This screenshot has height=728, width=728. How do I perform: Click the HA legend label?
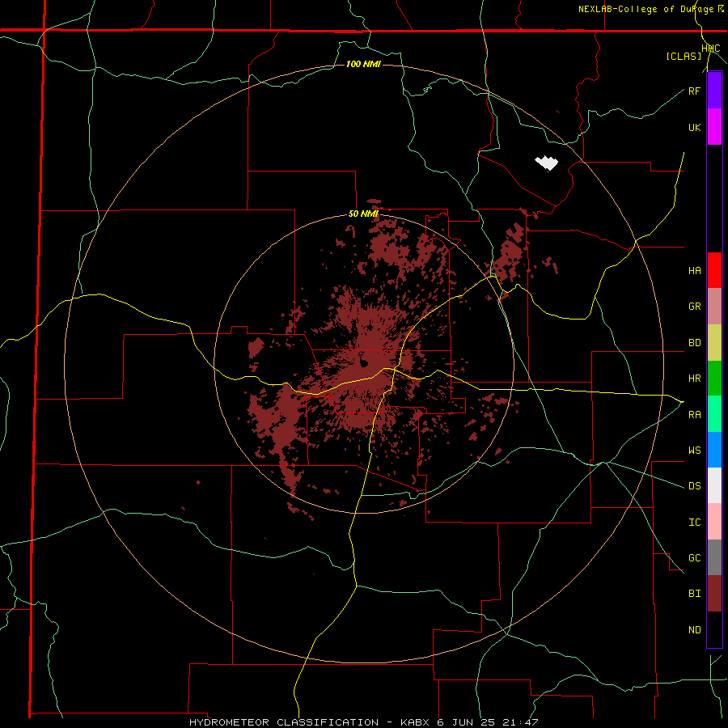tap(694, 271)
